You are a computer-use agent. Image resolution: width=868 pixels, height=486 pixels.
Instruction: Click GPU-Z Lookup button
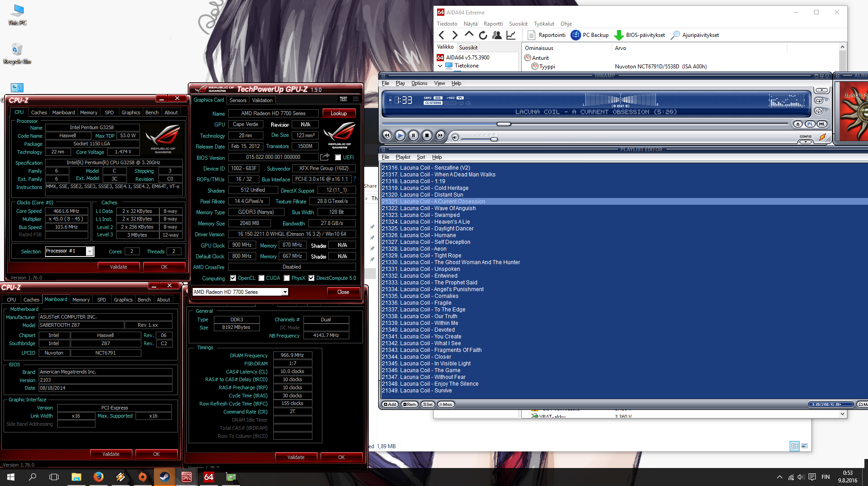pos(339,113)
